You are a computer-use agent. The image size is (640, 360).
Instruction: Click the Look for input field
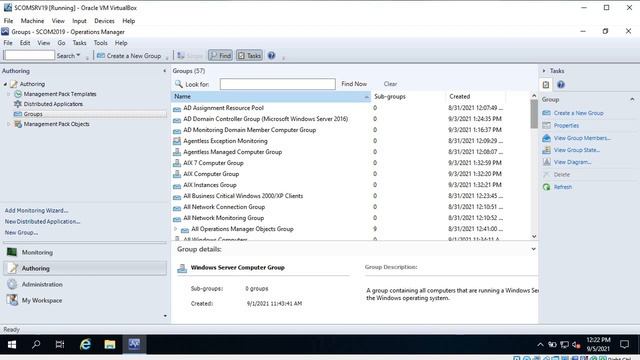[278, 84]
